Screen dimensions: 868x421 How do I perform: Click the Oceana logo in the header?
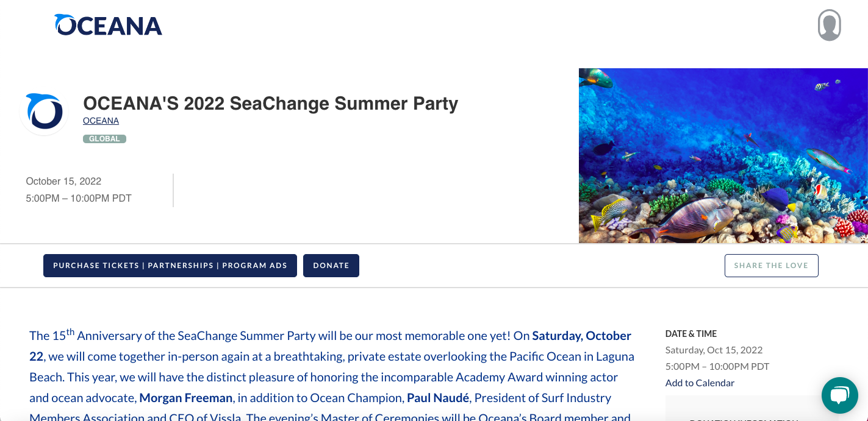108,25
